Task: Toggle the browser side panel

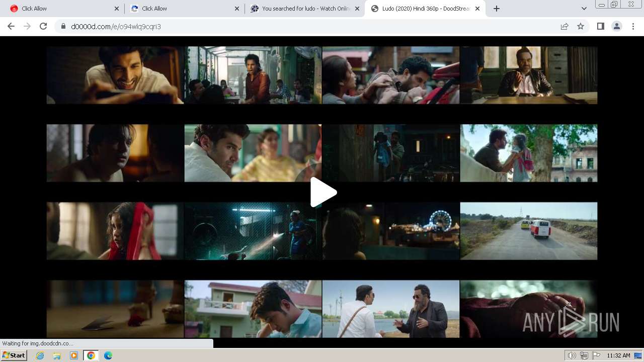Action: (600, 27)
